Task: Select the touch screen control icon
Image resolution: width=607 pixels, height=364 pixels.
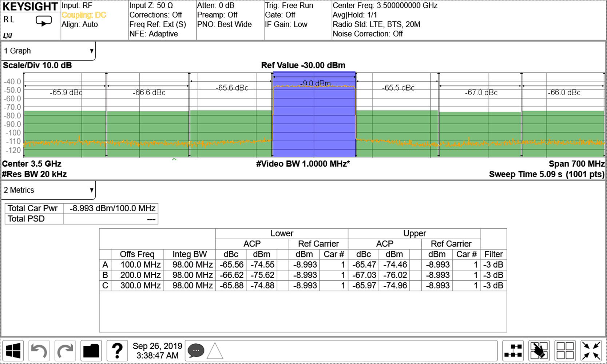Action: [539, 350]
